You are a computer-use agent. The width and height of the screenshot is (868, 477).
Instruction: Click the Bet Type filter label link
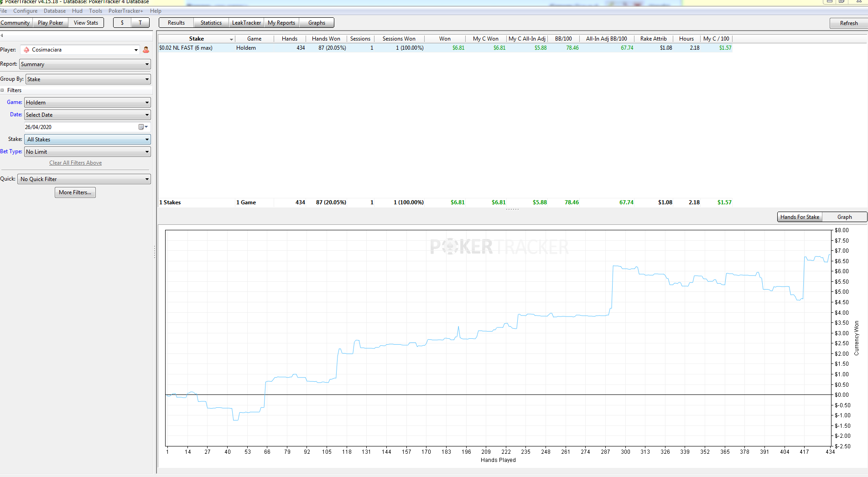[11, 151]
